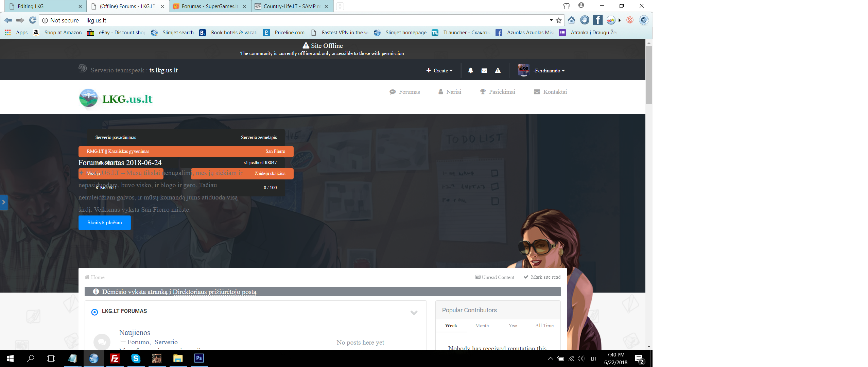Image resolution: width=868 pixels, height=367 pixels.
Task: Open the Priceline.com bookmark
Action: point(284,33)
